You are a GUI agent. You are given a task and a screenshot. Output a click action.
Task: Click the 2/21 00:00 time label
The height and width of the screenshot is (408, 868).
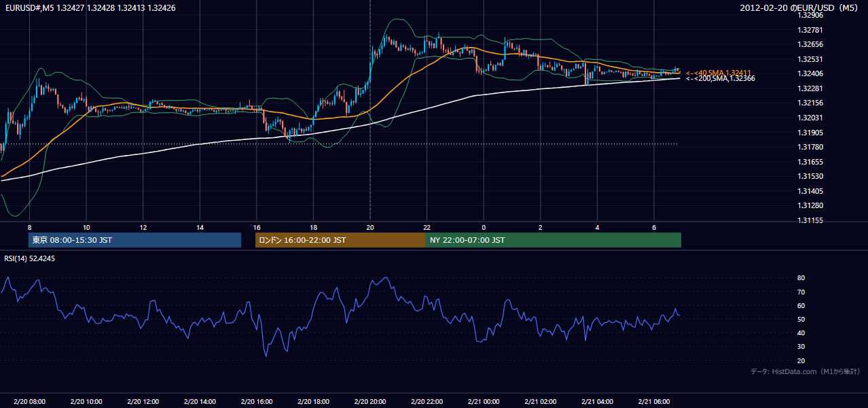pyautogui.click(x=484, y=402)
